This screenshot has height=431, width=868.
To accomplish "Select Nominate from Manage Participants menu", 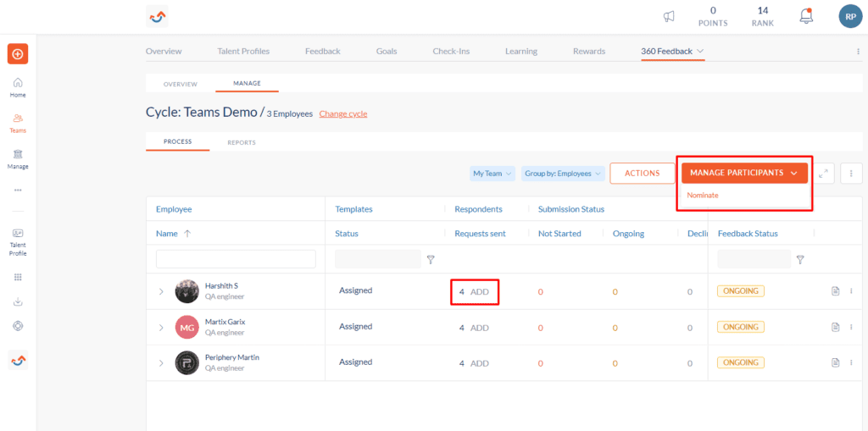I will (x=703, y=196).
